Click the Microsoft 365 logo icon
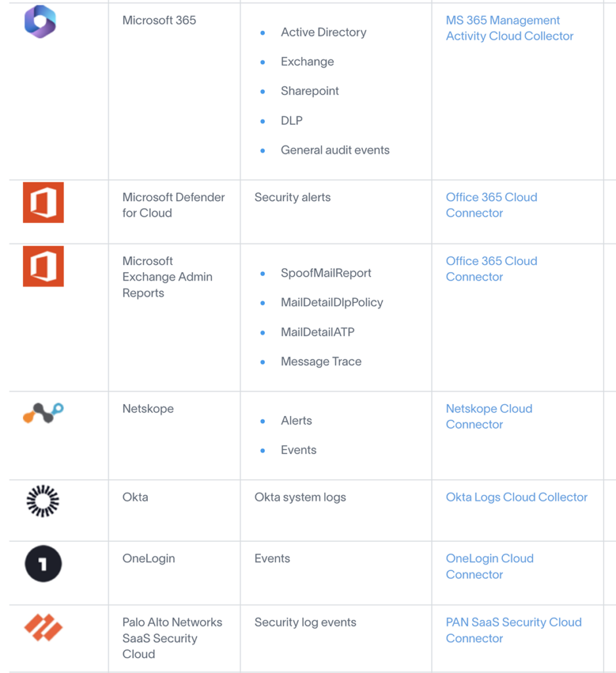The width and height of the screenshot is (616, 673). point(40,21)
